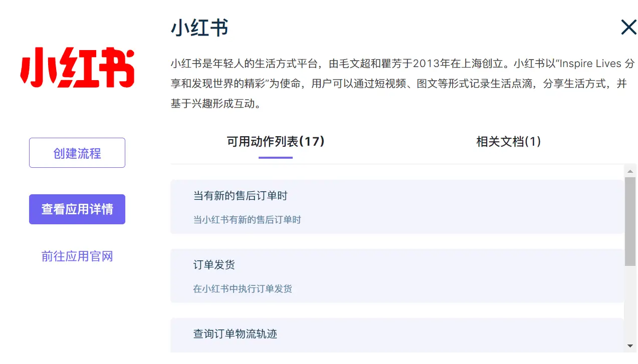
Task: Follow the 前往应用官网 link
Action: tap(77, 256)
